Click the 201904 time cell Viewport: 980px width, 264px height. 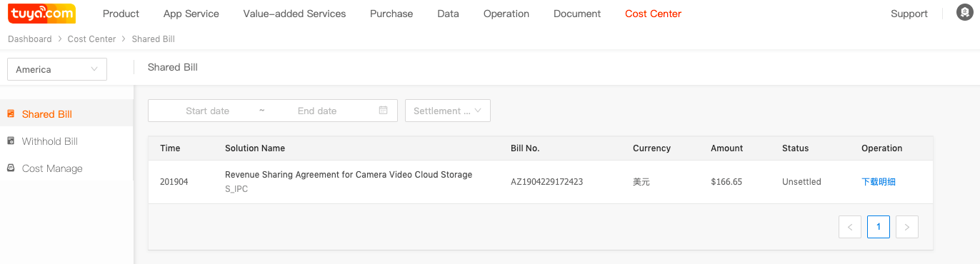coord(174,182)
